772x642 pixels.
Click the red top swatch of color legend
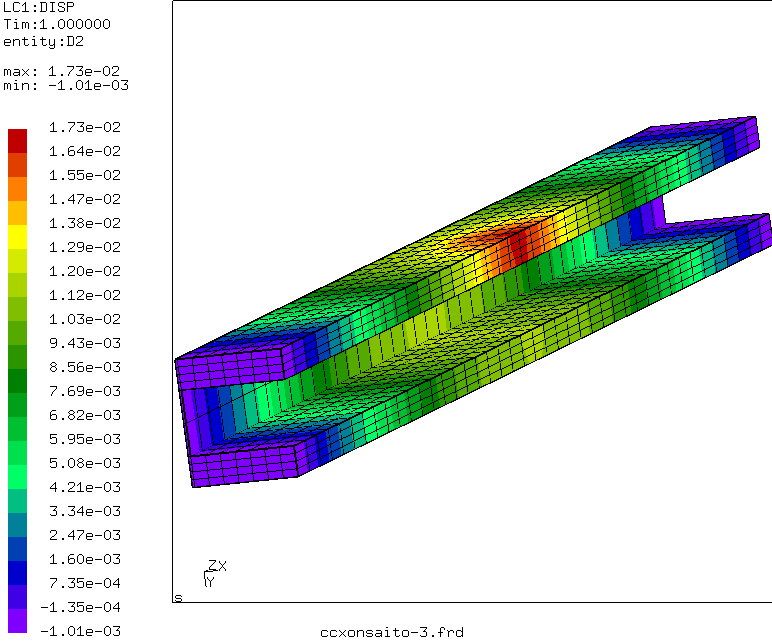(x=17, y=141)
